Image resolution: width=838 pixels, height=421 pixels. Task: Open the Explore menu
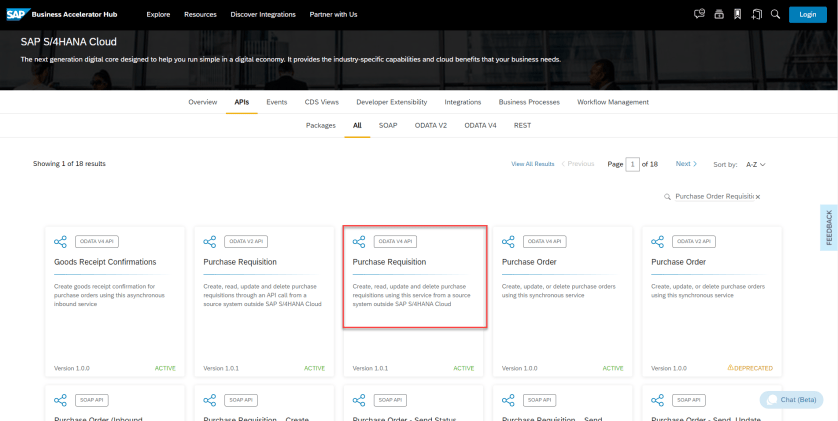pos(158,14)
